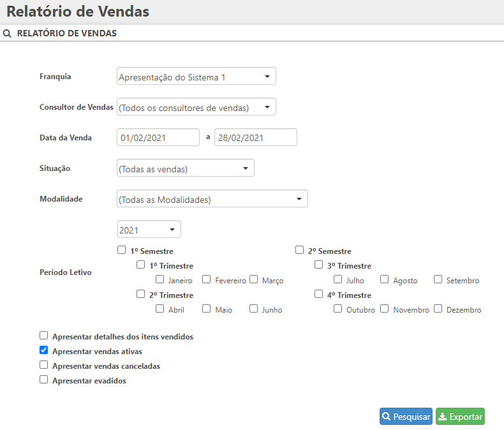Click the start date field 01/02/2021
Viewport: 504px width, 430px height.
click(158, 138)
